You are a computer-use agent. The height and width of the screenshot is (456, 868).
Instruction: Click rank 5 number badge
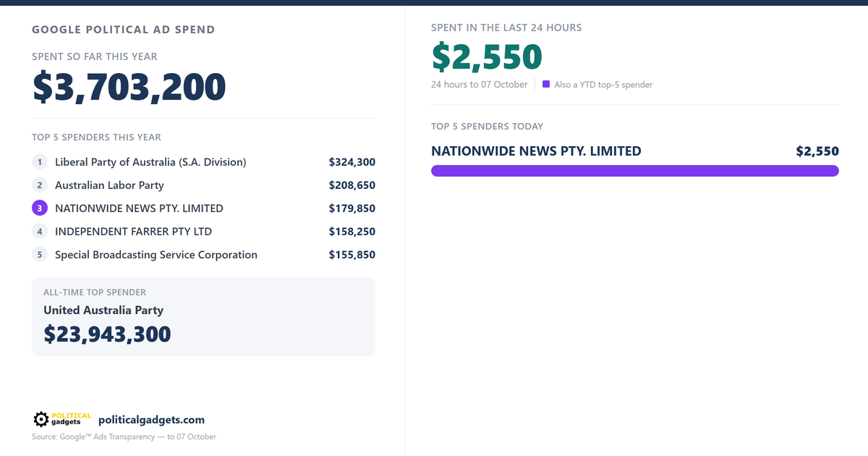tap(40, 255)
